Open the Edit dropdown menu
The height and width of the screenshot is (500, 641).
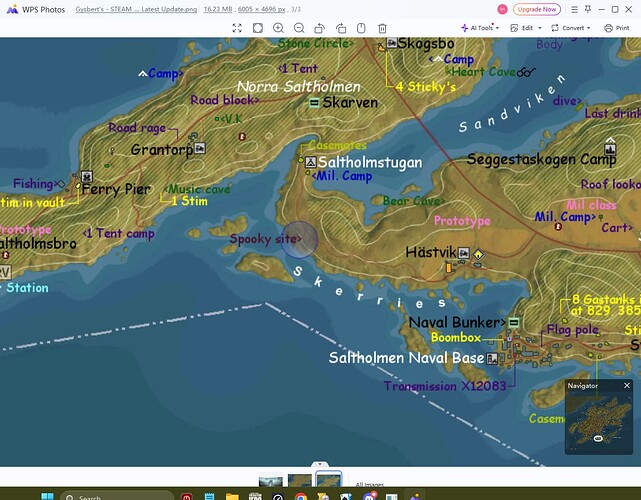coord(526,28)
